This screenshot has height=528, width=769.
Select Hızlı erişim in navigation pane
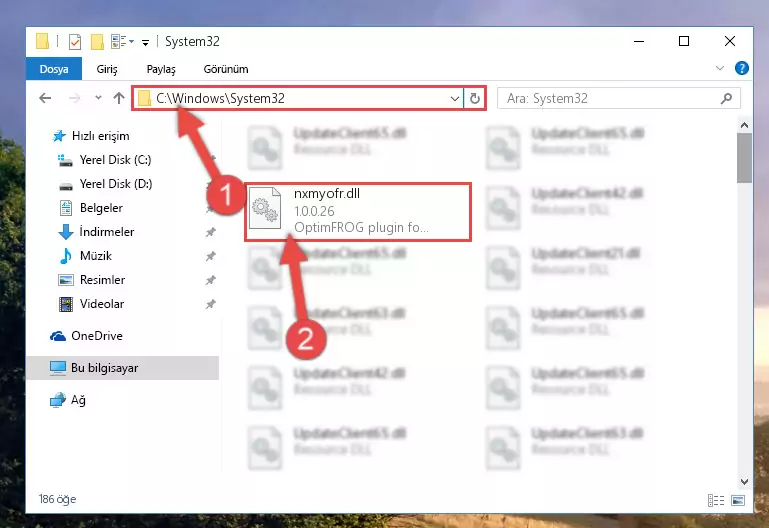(x=101, y=136)
